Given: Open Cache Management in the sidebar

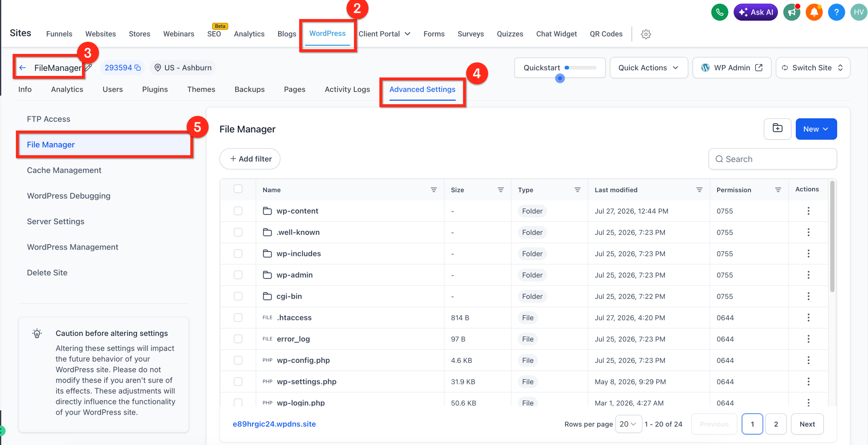Looking at the screenshot, I should click(x=64, y=170).
